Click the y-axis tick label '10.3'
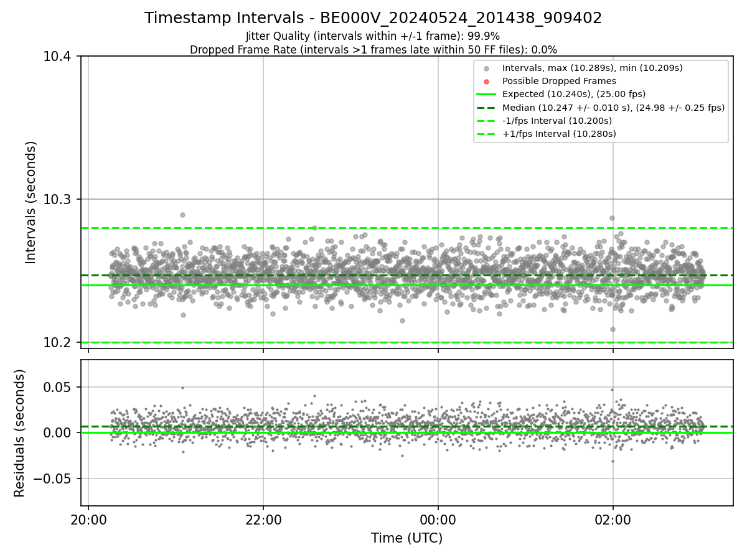Screen dimensions: 747x560 click(58, 200)
